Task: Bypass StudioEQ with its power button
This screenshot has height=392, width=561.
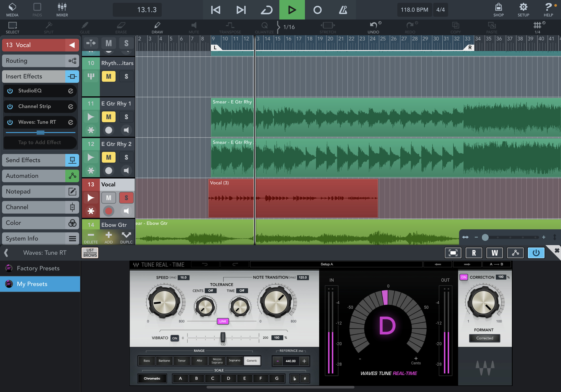Action: pos(10,91)
